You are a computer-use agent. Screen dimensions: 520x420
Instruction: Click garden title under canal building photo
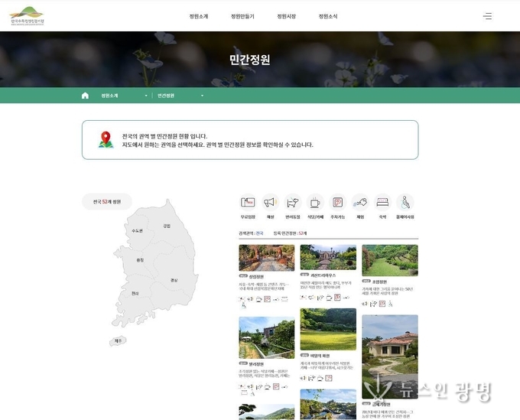(256, 364)
